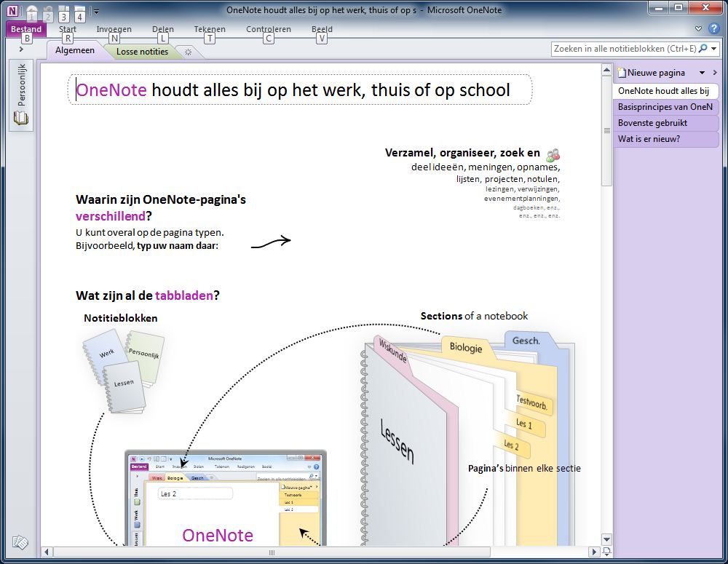Click the heading 'Verzamel, organiseer, zoek en'
728x564 pixels.
click(462, 153)
